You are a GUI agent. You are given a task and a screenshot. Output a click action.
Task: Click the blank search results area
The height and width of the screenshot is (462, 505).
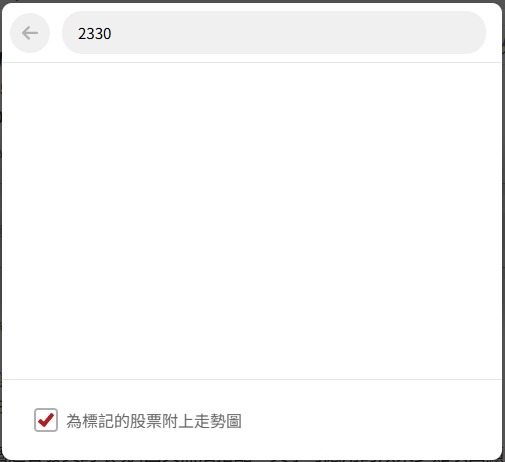tap(252, 221)
